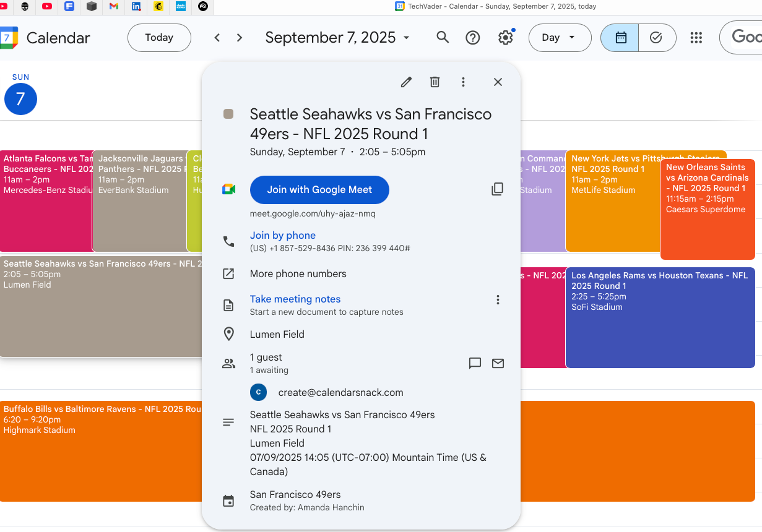Click the San Francisco 49ers calendar name
The image size is (762, 532).
pos(295,494)
